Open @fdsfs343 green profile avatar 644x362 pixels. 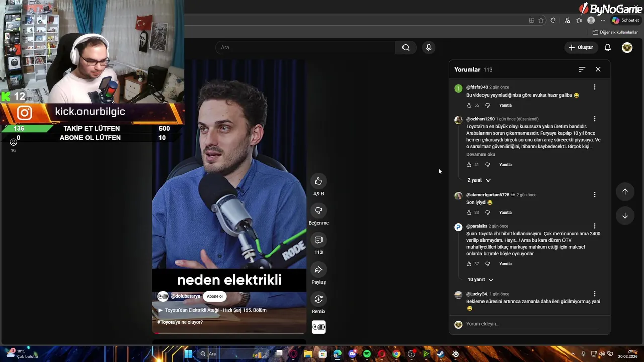458,88
